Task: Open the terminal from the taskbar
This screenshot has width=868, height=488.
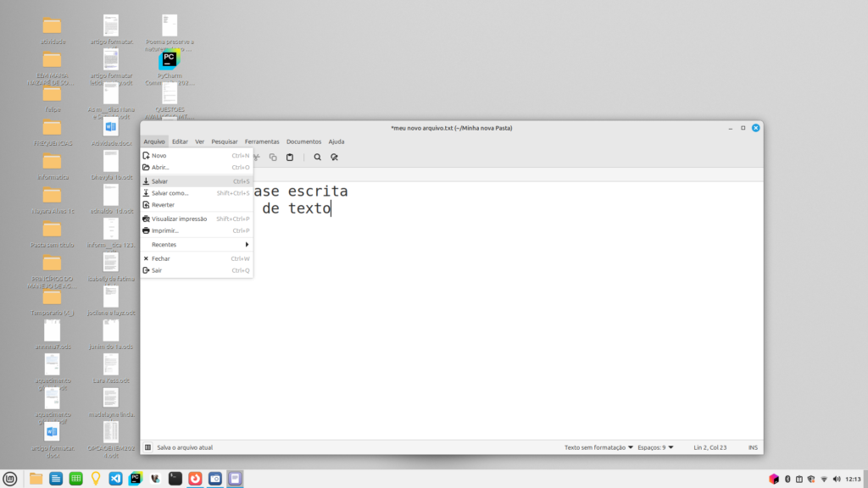Action: (175, 479)
